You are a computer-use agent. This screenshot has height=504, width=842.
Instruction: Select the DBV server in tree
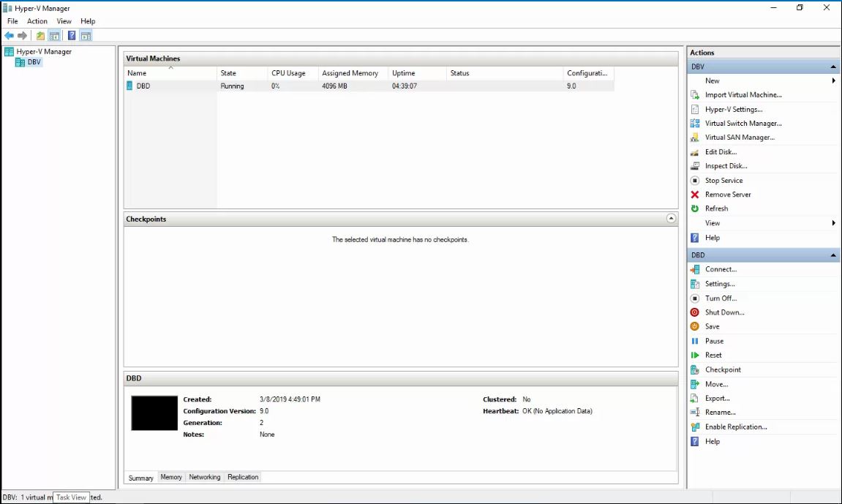click(x=29, y=62)
